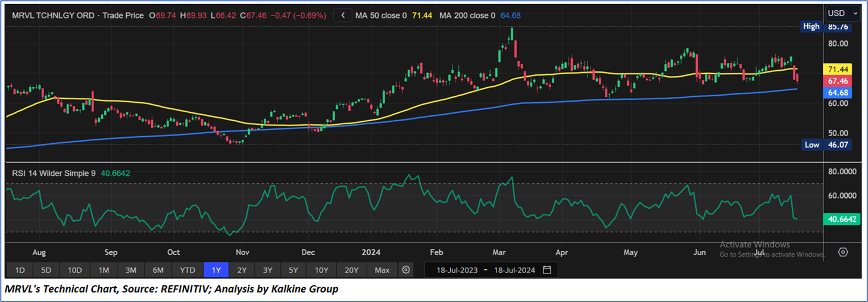The height and width of the screenshot is (302, 868).
Task: Select the 6M time range
Action: click(x=158, y=270)
